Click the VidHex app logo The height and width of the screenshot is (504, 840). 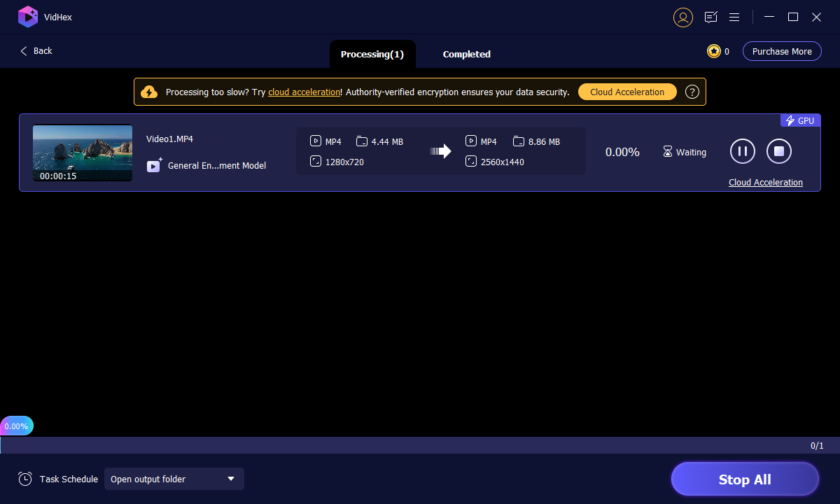(27, 16)
